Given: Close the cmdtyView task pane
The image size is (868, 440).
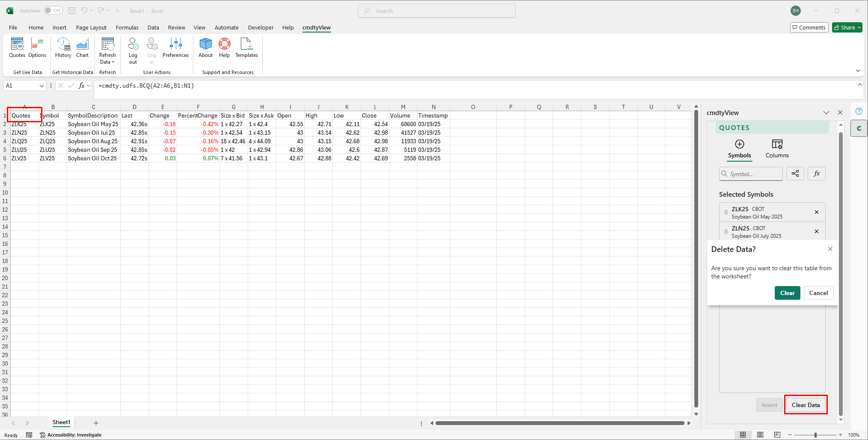Looking at the screenshot, I should (840, 112).
